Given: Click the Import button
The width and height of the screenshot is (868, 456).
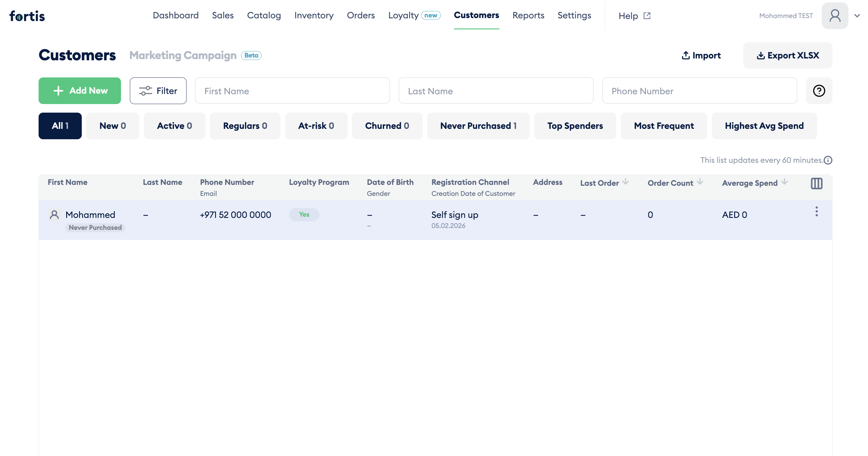Looking at the screenshot, I should coord(701,55).
